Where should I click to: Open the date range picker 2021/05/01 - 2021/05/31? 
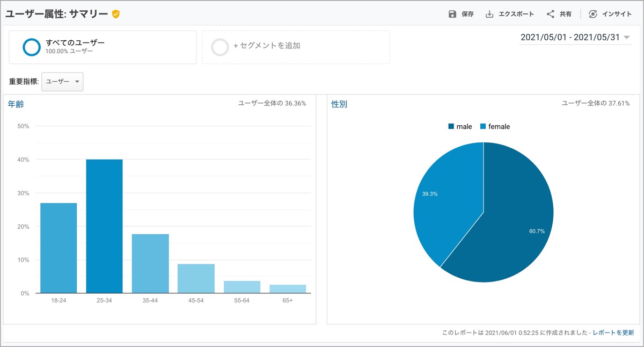click(x=575, y=38)
